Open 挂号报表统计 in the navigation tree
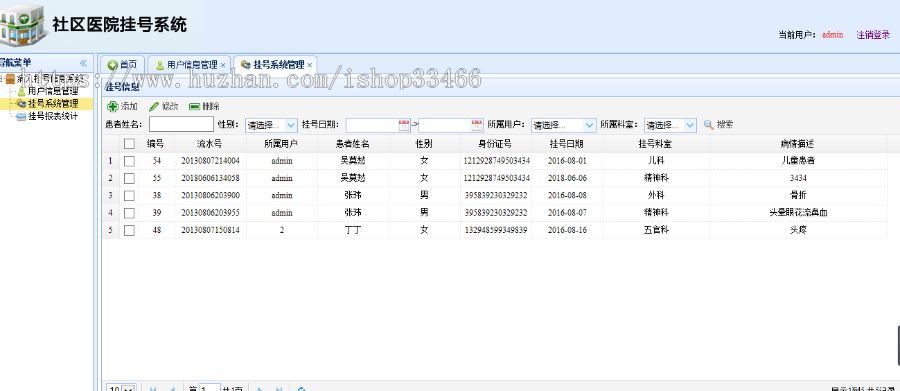 click(52, 116)
